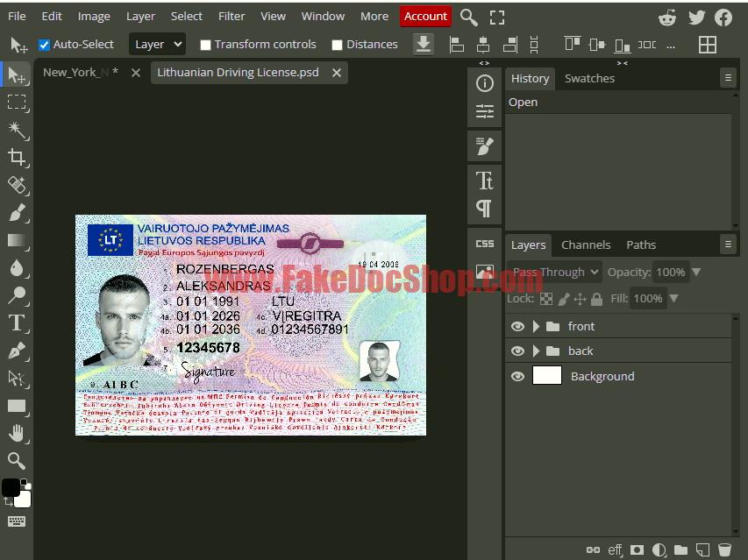The height and width of the screenshot is (560, 748).
Task: Click the delete layer trash icon
Action: pos(723,550)
